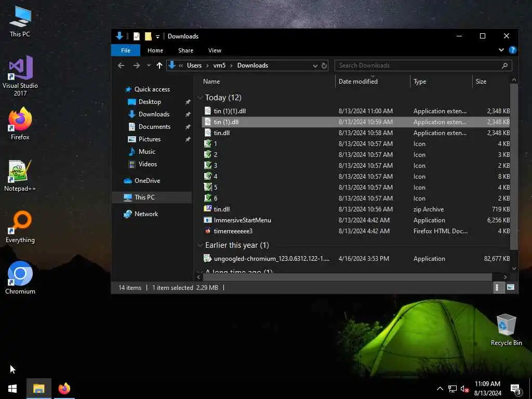Screen dimensions: 532x399
Task: Show hidden system tray icons
Action: coord(440,389)
